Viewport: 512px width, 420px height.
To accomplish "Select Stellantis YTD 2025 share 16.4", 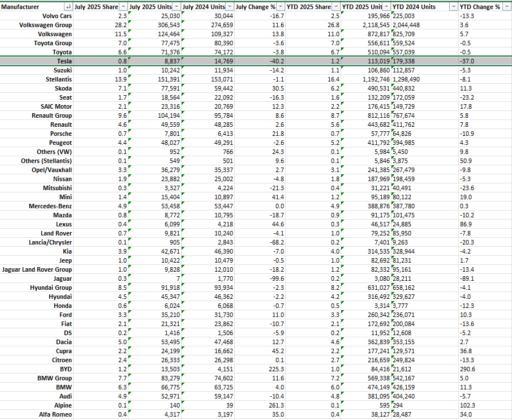I will [313, 79].
